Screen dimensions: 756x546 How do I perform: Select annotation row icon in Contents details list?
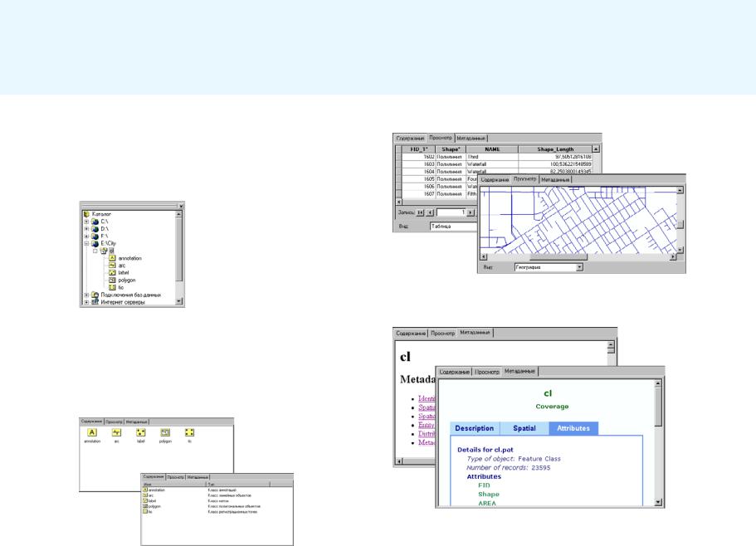(145, 490)
